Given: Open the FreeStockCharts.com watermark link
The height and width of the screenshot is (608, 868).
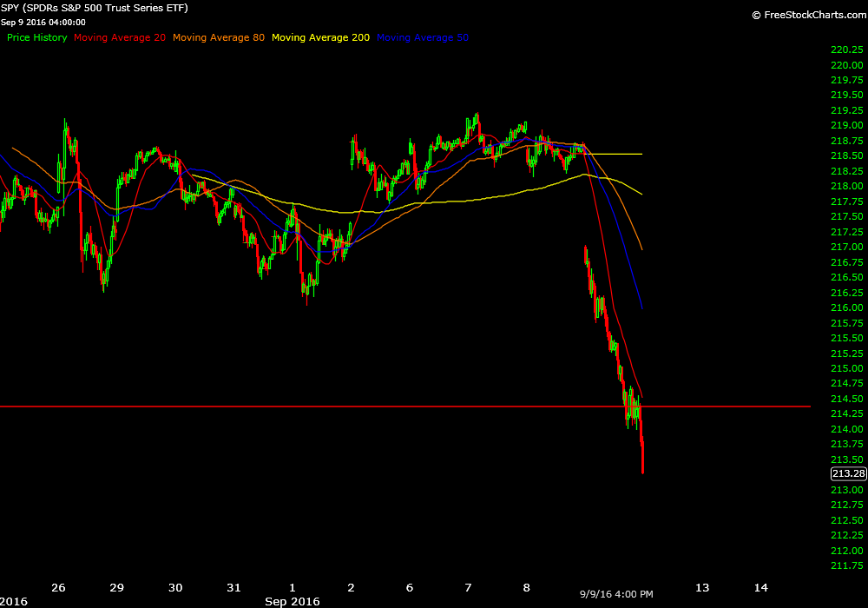Looking at the screenshot, I should tap(806, 15).
